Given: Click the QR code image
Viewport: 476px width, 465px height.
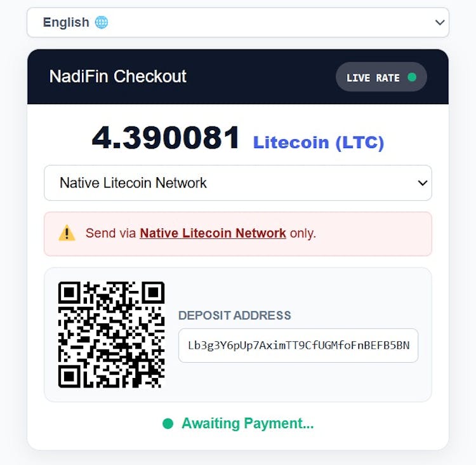Looking at the screenshot, I should [x=111, y=335].
